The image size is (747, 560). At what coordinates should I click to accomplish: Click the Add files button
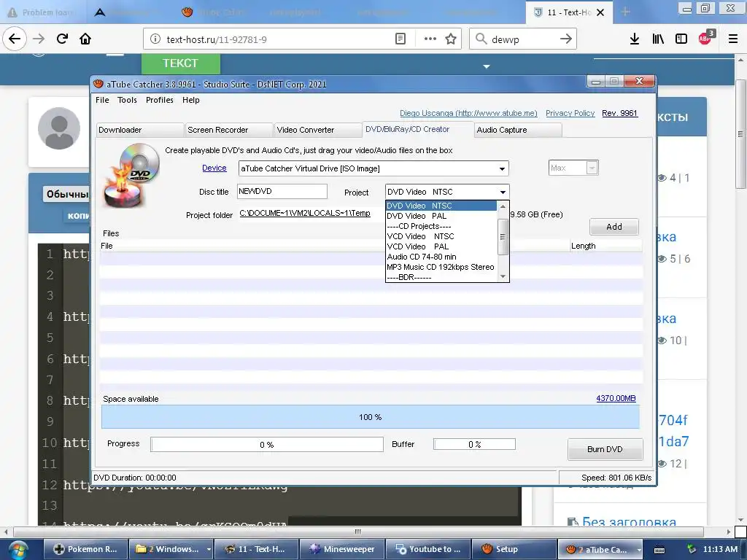(614, 227)
